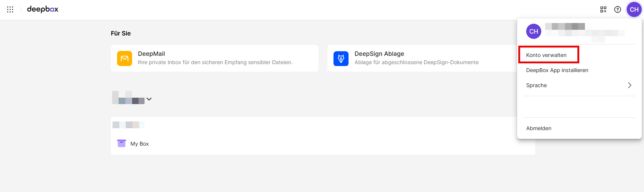
Task: Expand the organization dropdown chevron
Action: tap(149, 99)
